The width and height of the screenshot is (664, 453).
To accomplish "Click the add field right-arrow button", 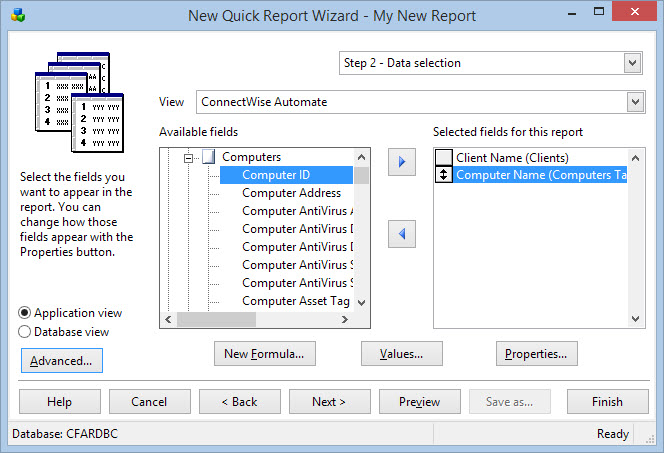I will click(x=401, y=162).
